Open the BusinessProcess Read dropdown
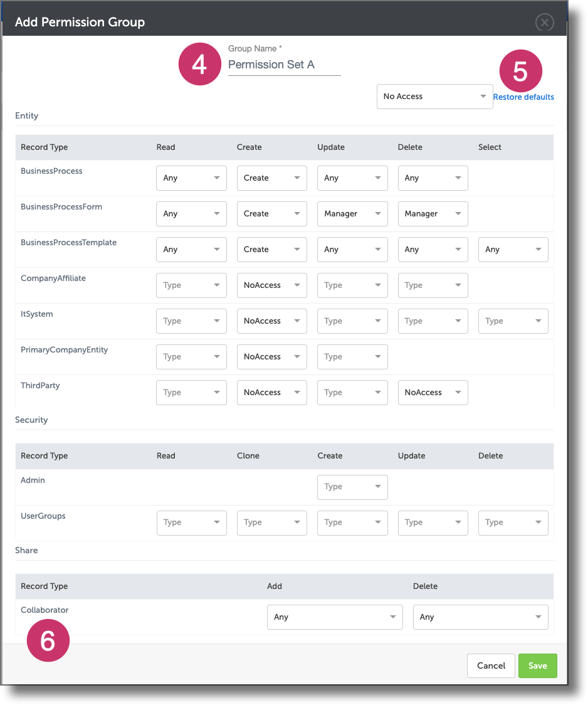The image size is (588, 705). pos(191,178)
